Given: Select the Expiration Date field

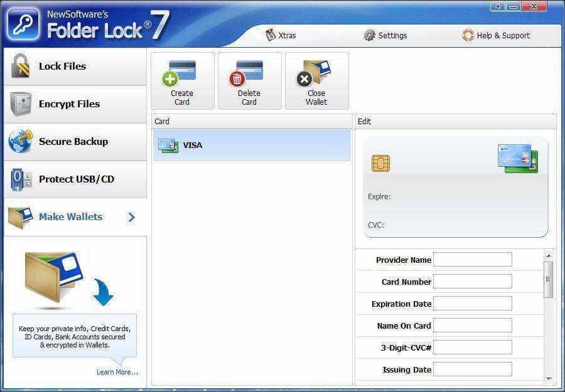Looking at the screenshot, I should click(473, 303).
